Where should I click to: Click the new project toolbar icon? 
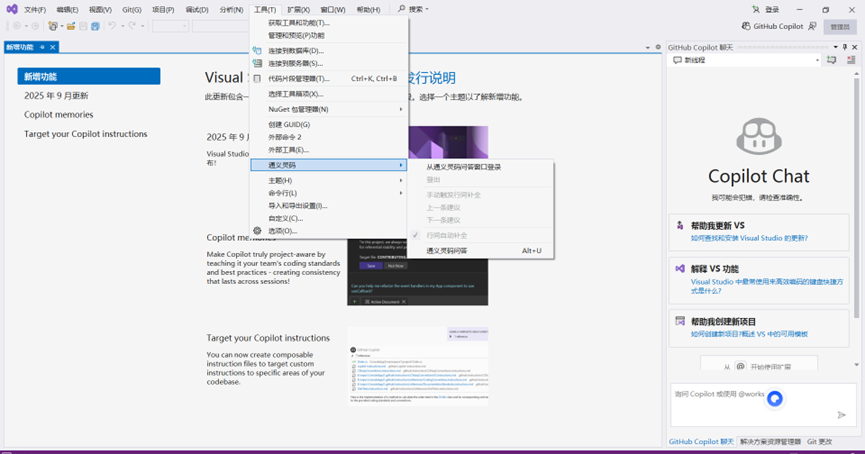pos(52,26)
